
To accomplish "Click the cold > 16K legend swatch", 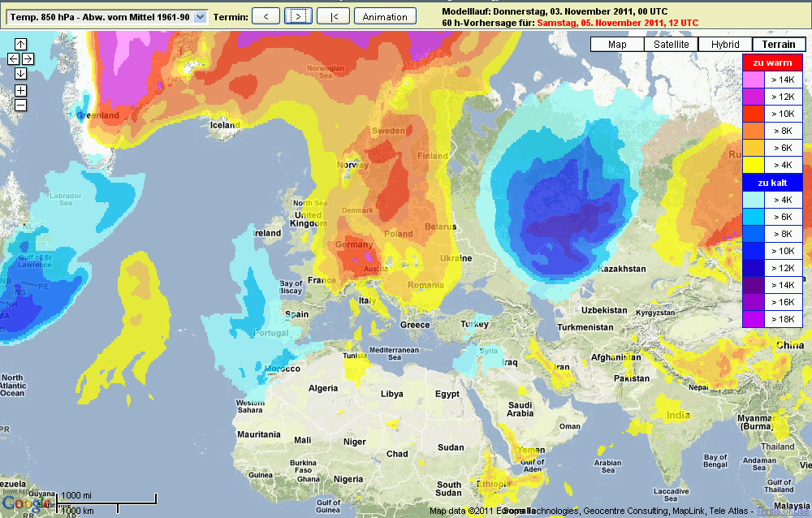I will [754, 303].
